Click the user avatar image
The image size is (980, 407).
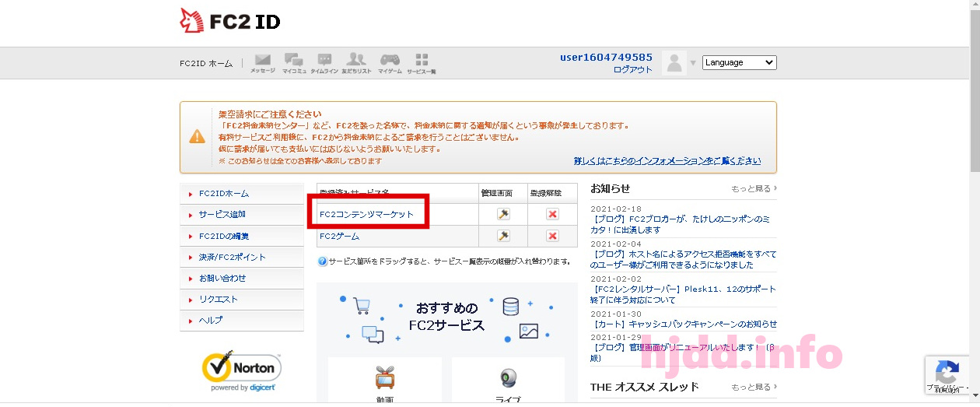coord(674,63)
